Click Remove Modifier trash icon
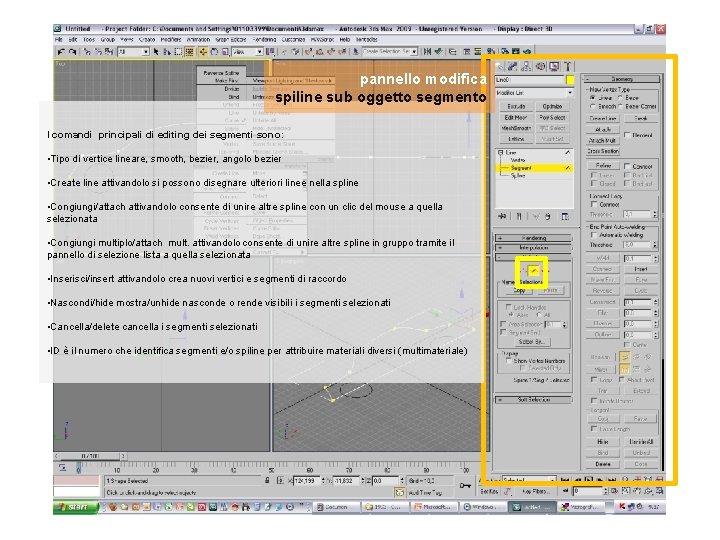Screen dimensions: 720x540 point(548,216)
